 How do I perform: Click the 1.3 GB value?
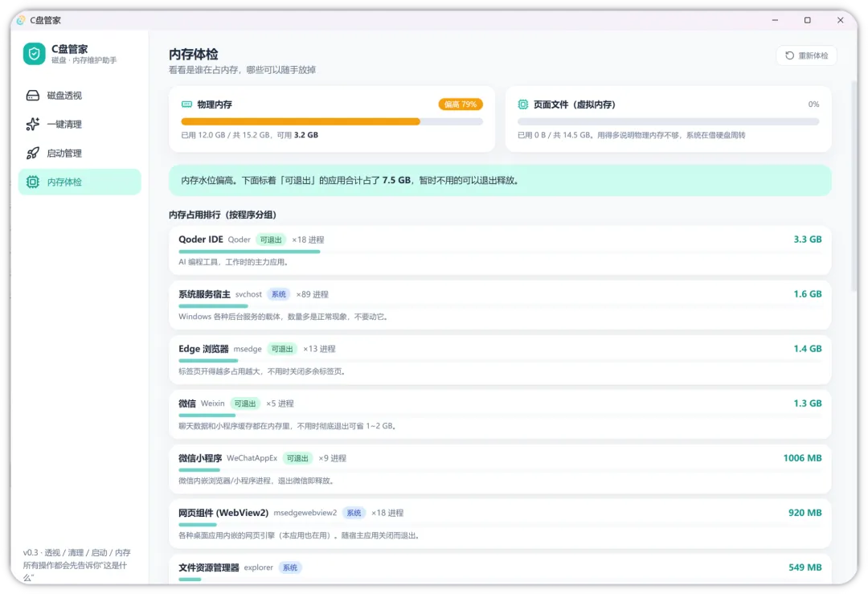click(x=808, y=403)
